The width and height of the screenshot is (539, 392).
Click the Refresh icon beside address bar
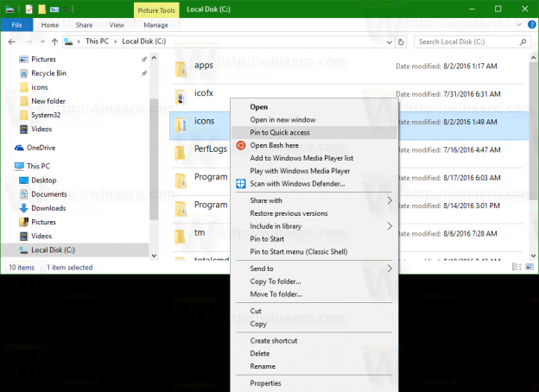(401, 42)
